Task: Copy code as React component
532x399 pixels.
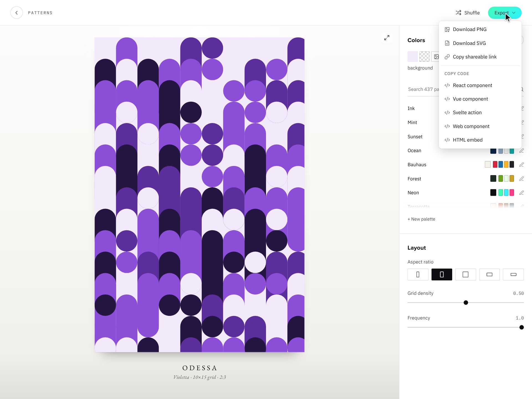Action: coord(480,85)
